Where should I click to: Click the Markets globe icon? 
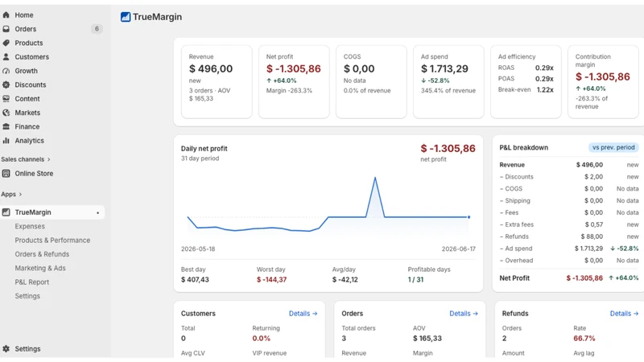(x=6, y=113)
